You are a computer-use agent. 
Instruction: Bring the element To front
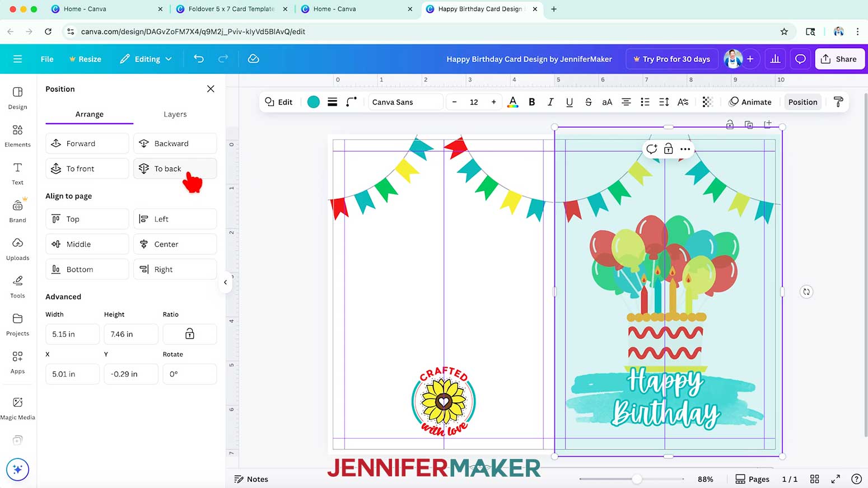[87, 168]
